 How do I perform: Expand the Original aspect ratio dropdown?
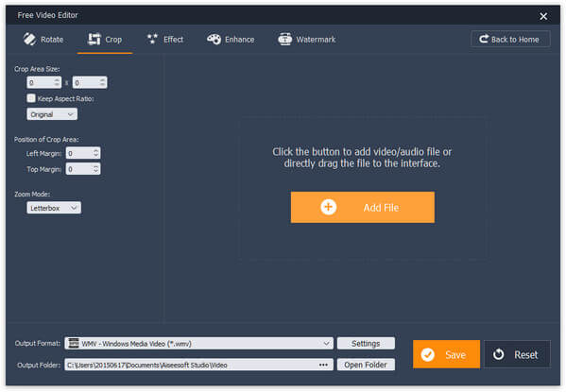(52, 114)
